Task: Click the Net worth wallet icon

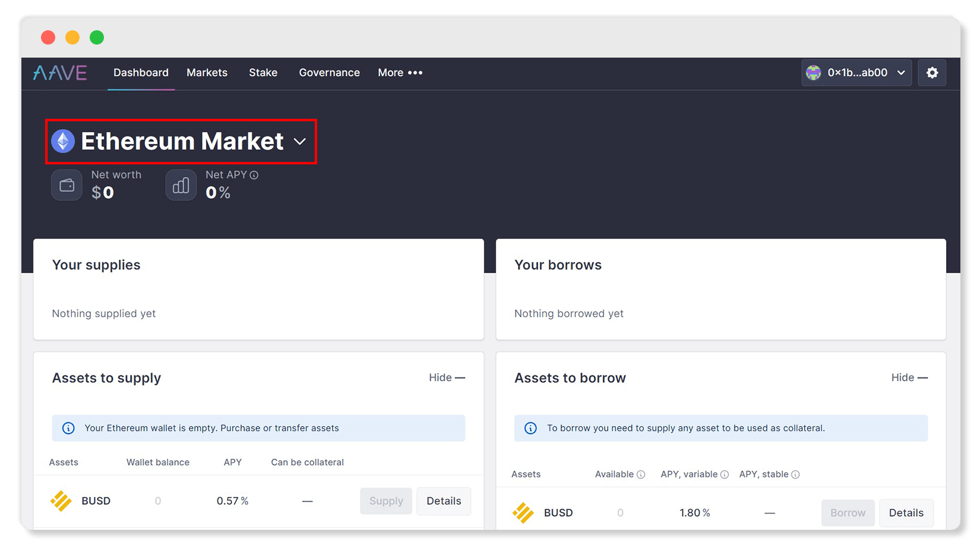Action: coord(67,185)
